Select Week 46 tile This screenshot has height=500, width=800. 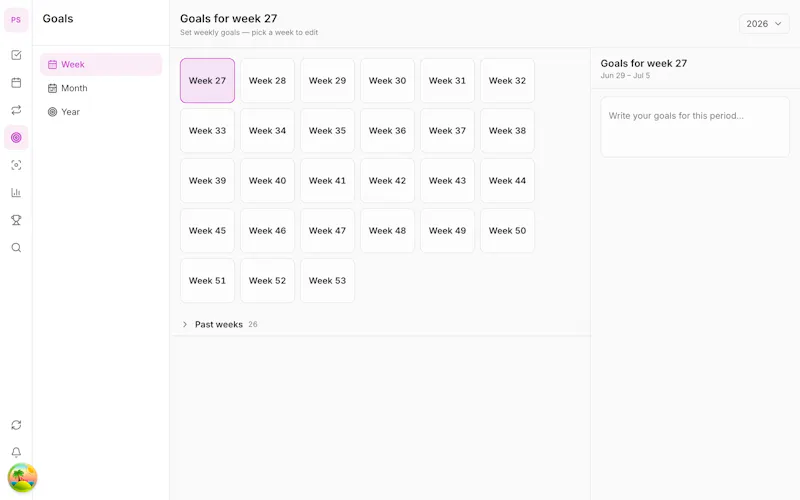[x=267, y=231]
